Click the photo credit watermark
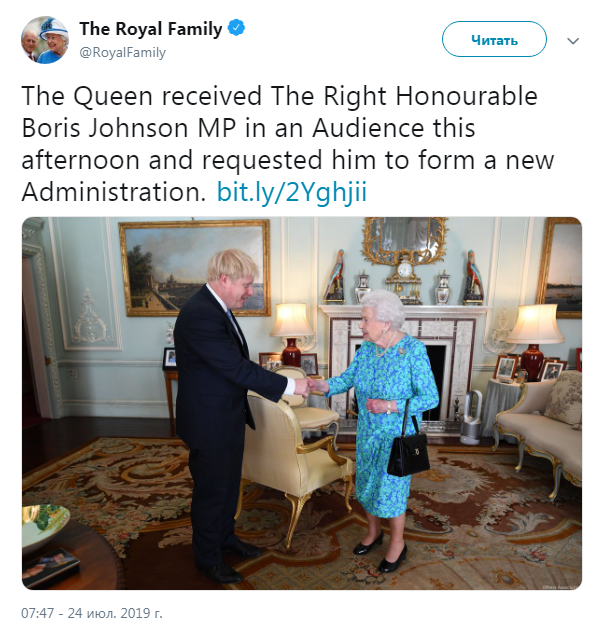Viewport: 609px width, 627px height. click(558, 586)
